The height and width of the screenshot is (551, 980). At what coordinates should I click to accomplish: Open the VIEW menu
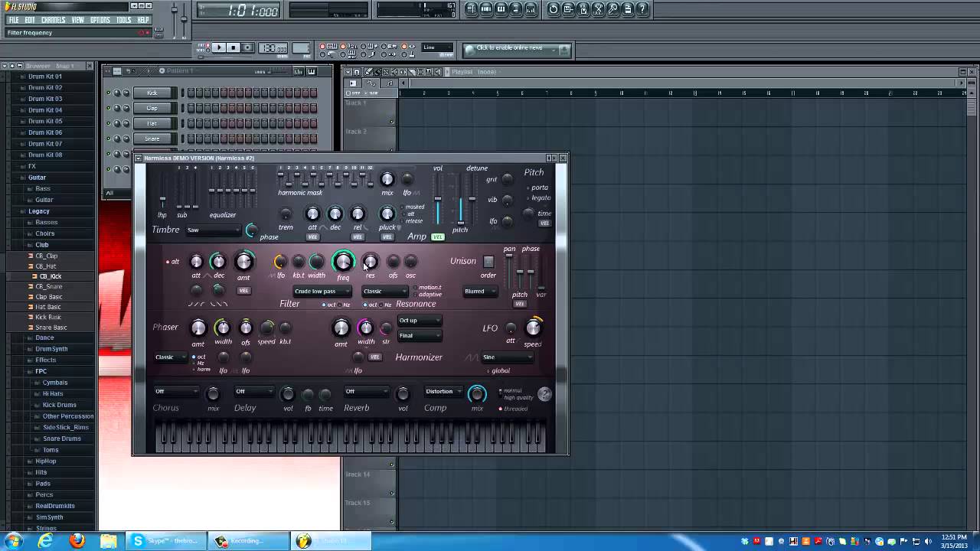pyautogui.click(x=78, y=20)
